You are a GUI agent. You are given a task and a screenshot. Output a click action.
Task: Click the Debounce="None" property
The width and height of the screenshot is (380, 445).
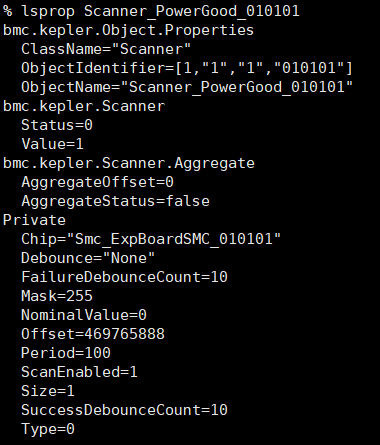tap(88, 258)
